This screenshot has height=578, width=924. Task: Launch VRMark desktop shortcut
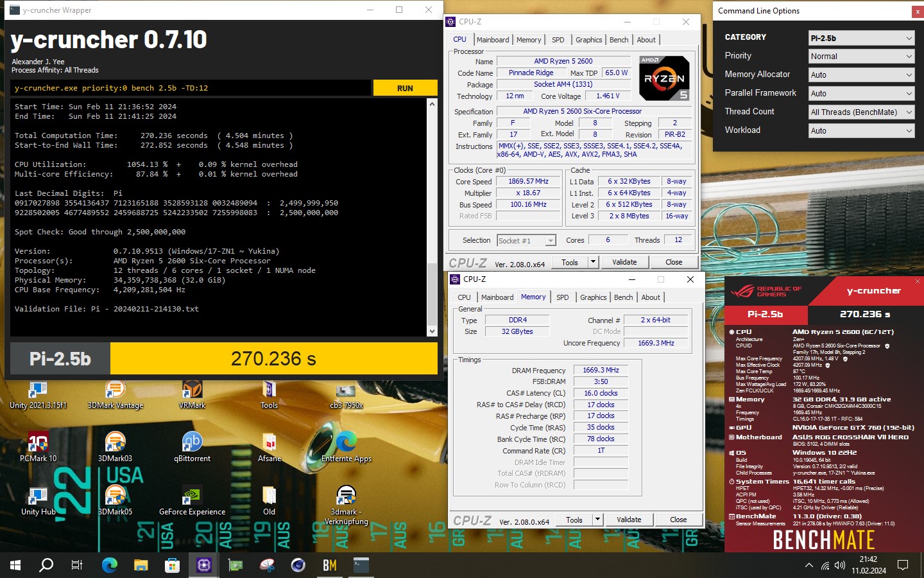193,394
